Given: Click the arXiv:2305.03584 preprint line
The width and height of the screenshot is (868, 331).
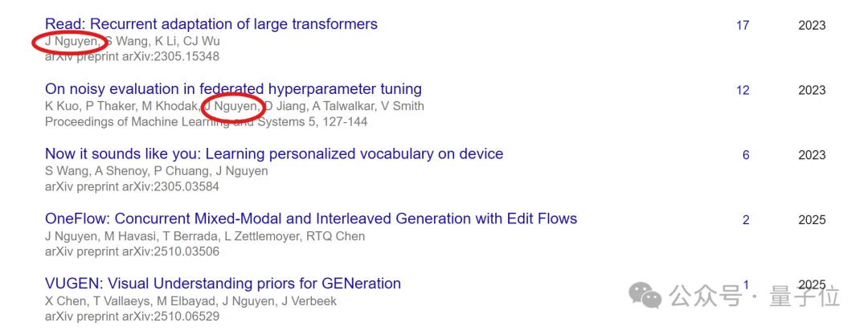Looking at the screenshot, I should pyautogui.click(x=132, y=186).
